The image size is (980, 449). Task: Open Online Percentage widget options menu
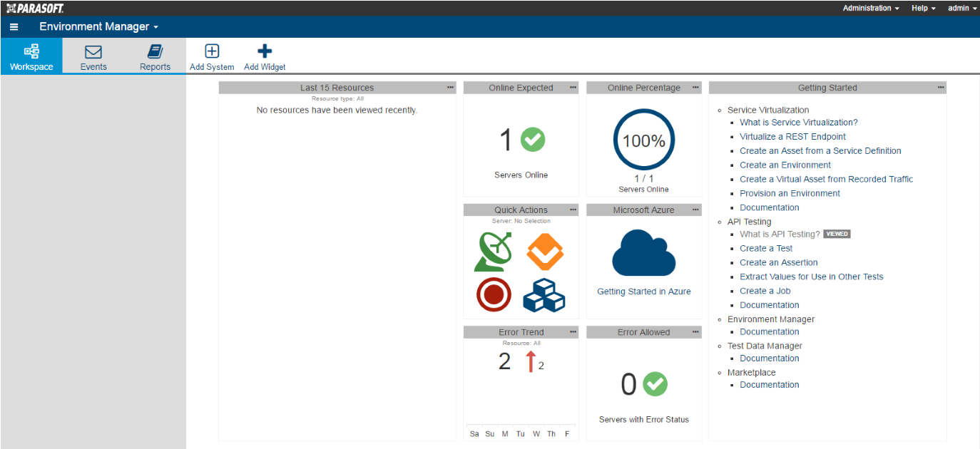click(696, 88)
